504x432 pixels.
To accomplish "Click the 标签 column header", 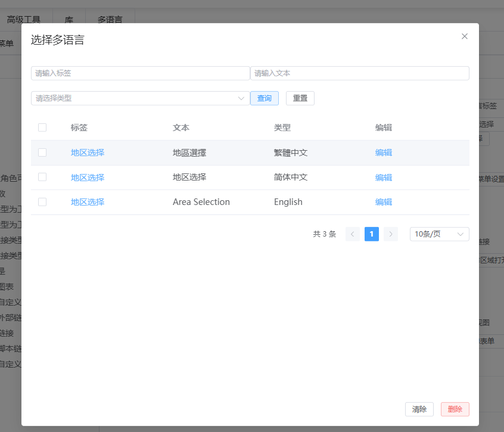I will tap(79, 128).
